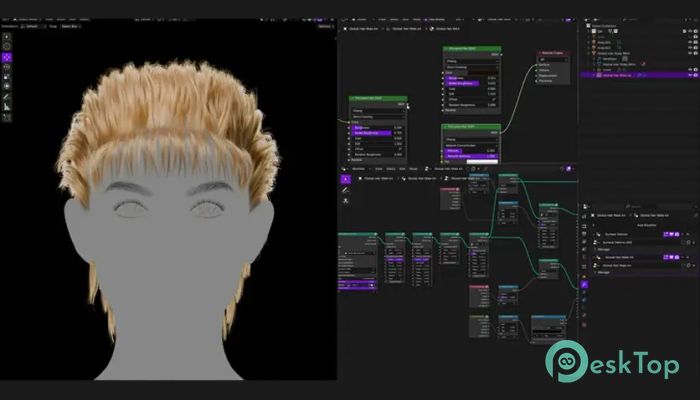Image resolution: width=700 pixels, height=400 pixels.
Task: Select the Material Output node header
Action: click(x=553, y=53)
